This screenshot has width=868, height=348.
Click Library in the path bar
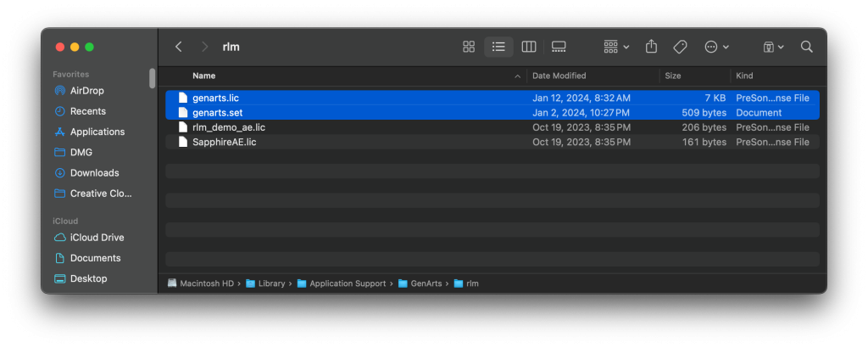pyautogui.click(x=265, y=283)
